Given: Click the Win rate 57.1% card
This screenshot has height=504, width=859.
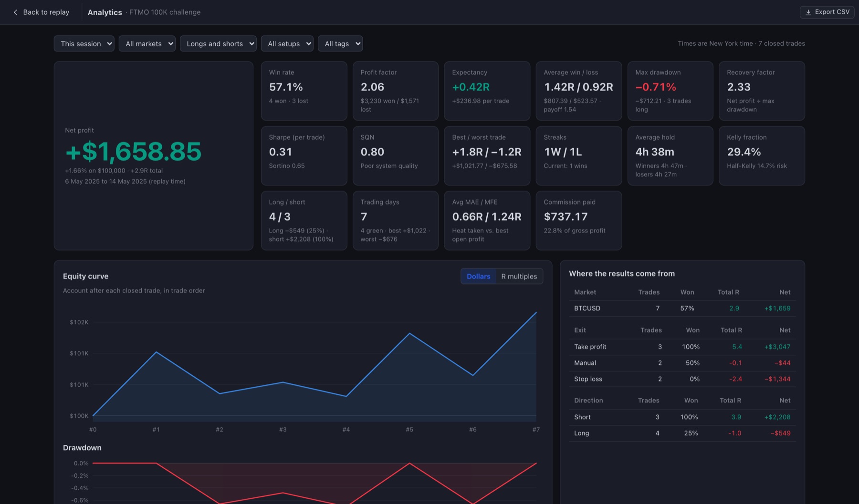Looking at the screenshot, I should (304, 91).
